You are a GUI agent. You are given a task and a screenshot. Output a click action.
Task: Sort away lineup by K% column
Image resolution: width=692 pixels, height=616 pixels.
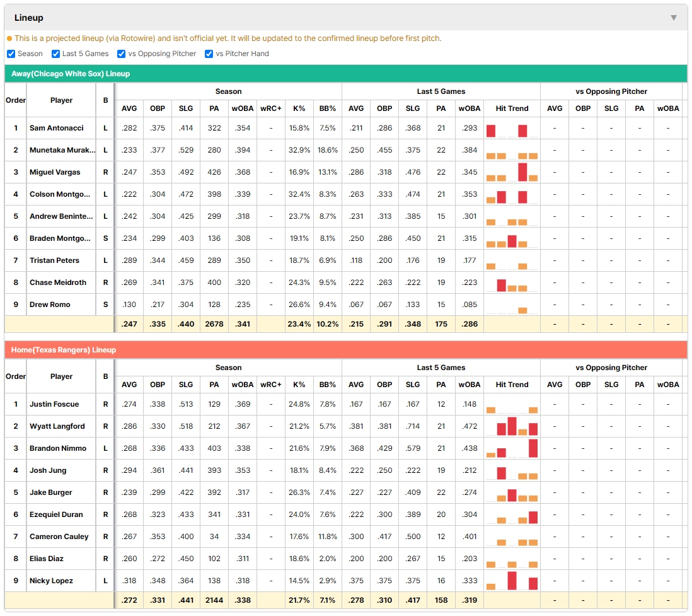[299, 108]
